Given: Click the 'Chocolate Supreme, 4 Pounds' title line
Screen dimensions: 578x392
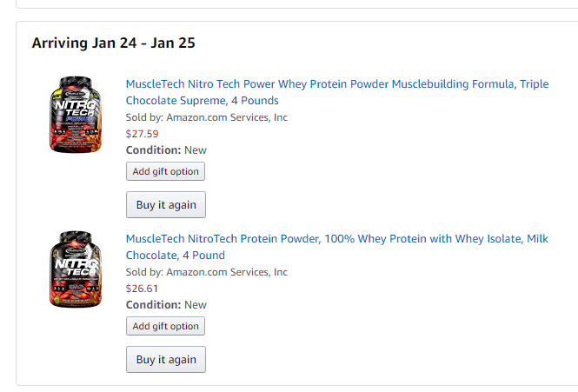Looking at the screenshot, I should pyautogui.click(x=203, y=101).
